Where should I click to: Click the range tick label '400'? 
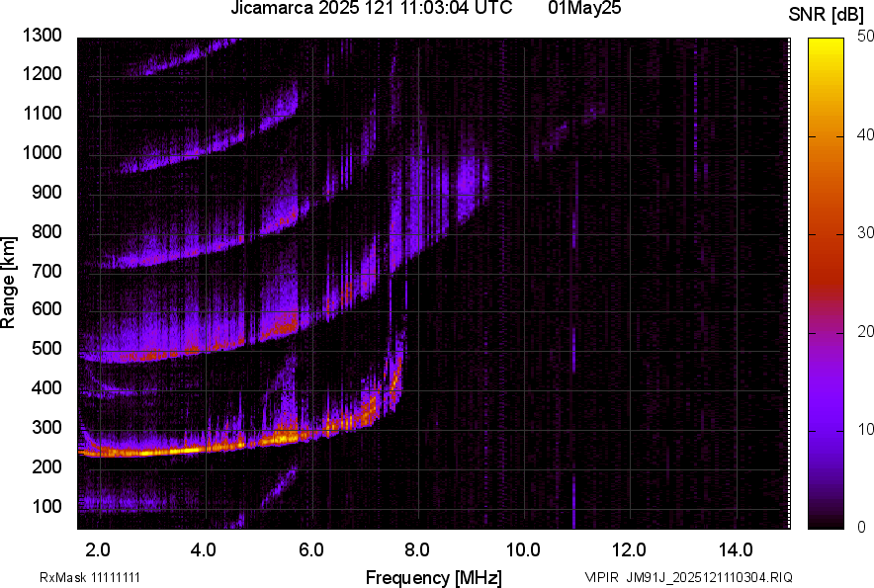pyautogui.click(x=46, y=387)
